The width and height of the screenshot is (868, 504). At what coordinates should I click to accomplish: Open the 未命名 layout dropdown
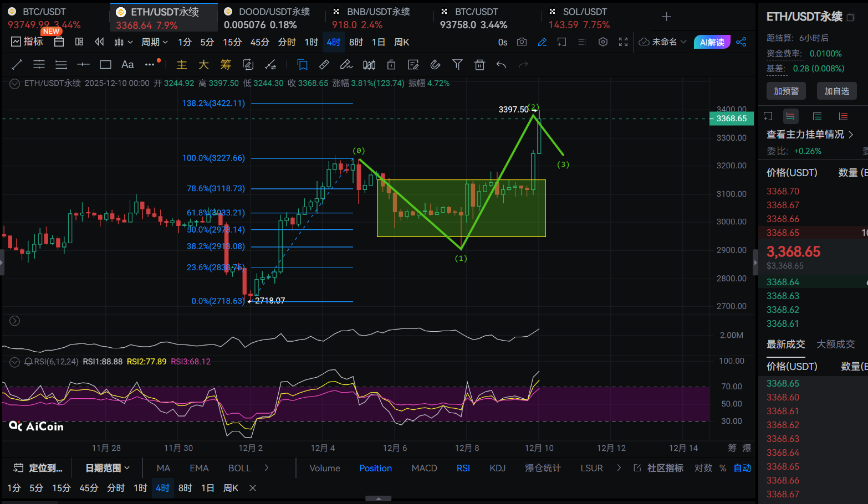click(x=663, y=42)
